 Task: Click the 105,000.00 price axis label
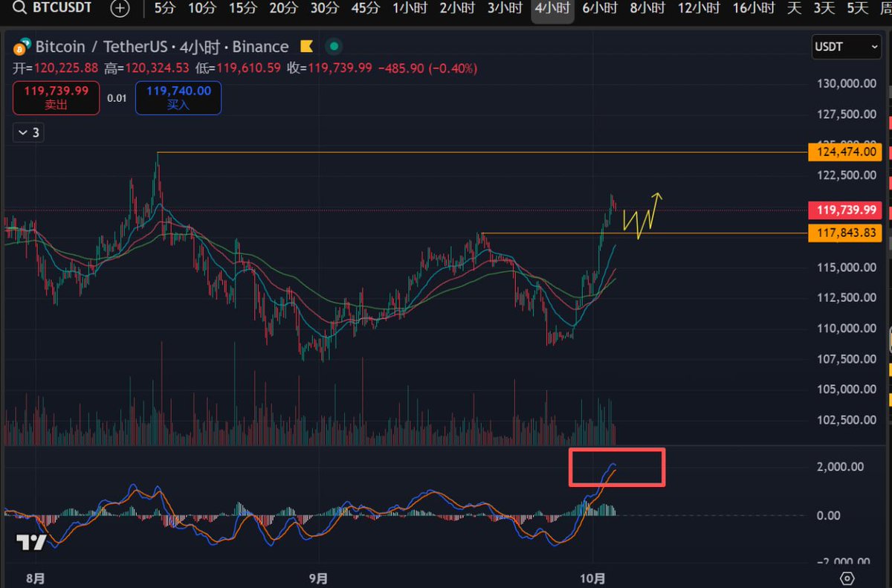[845, 389]
